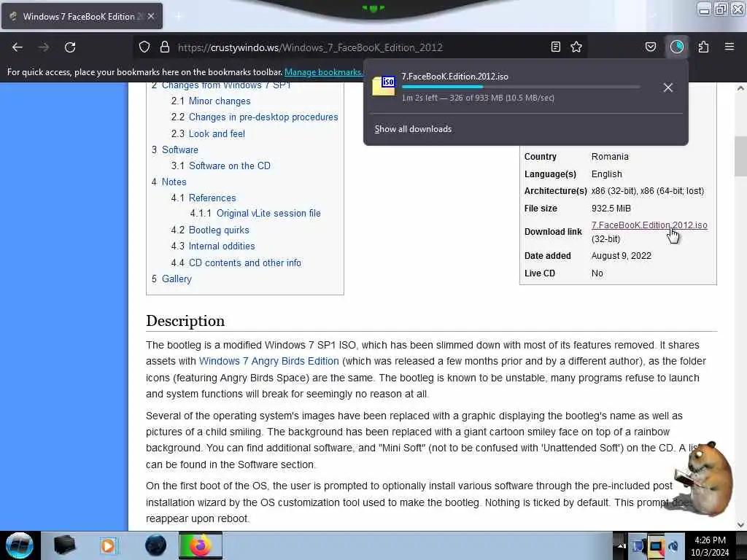Cancel the 7.FaceBooK.Edition.2012.iso download
The width and height of the screenshot is (747, 560).
click(668, 87)
